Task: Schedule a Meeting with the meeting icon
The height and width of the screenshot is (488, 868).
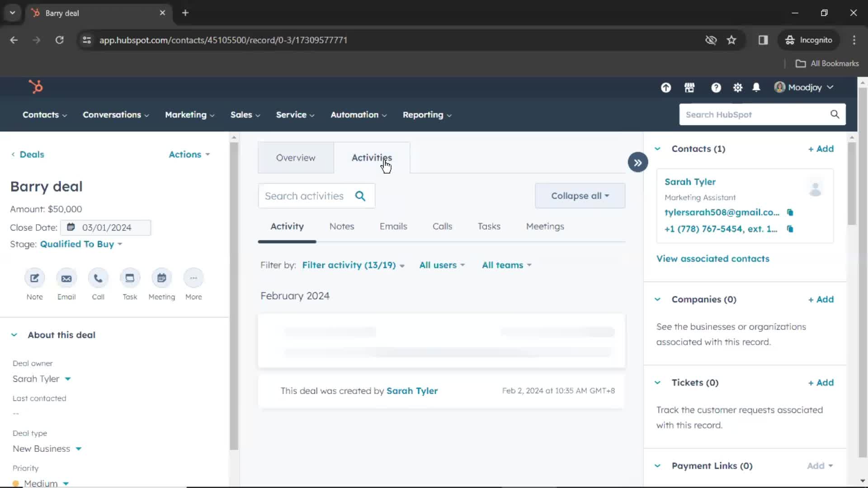Action: point(162,278)
